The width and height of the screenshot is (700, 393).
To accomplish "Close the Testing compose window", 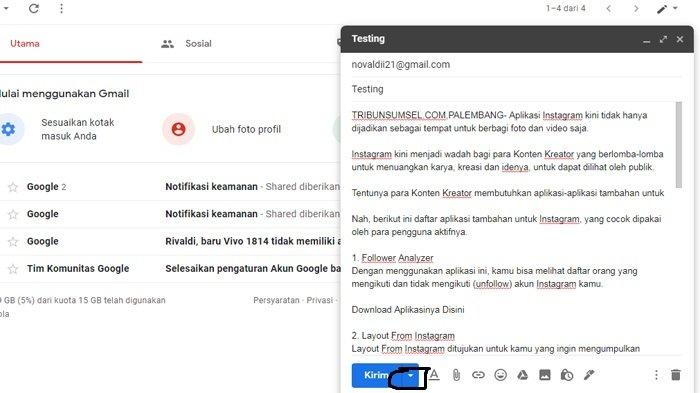I will [x=680, y=39].
